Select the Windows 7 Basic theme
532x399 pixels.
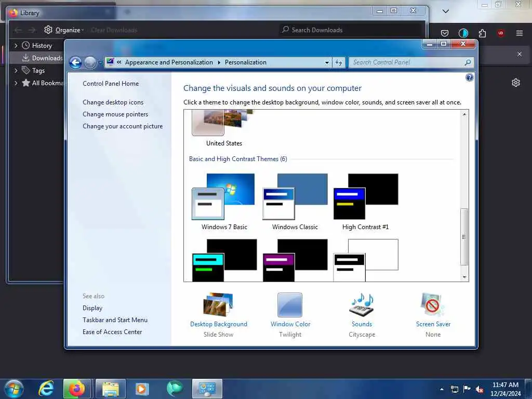(224, 202)
